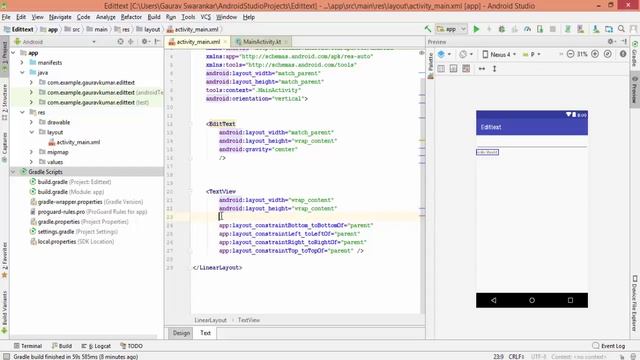Select build.gradle (Module: app) file
Screen dimensions: 640x360
(71, 192)
